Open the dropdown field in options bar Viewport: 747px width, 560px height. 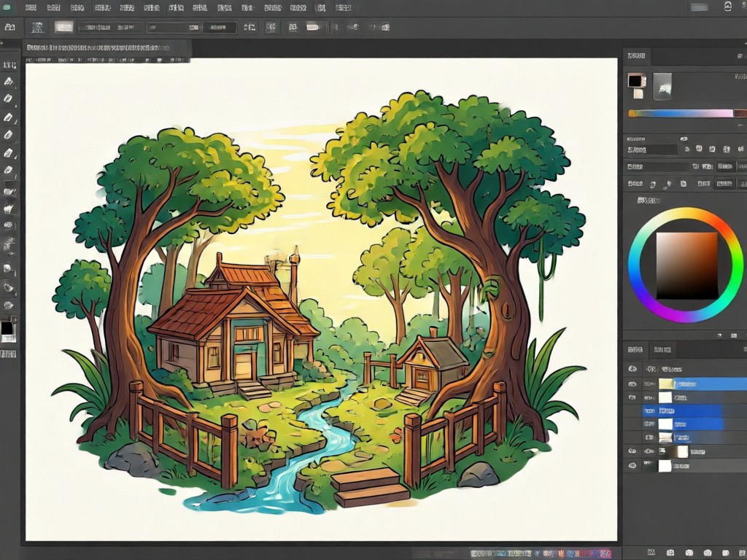[x=109, y=28]
